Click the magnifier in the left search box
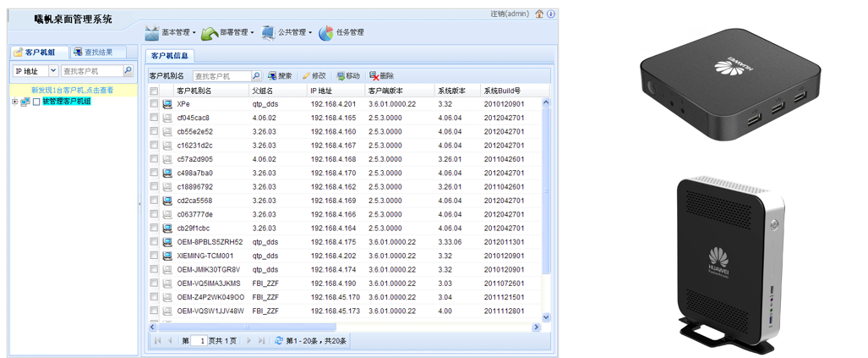The image size is (868, 358). 128,70
